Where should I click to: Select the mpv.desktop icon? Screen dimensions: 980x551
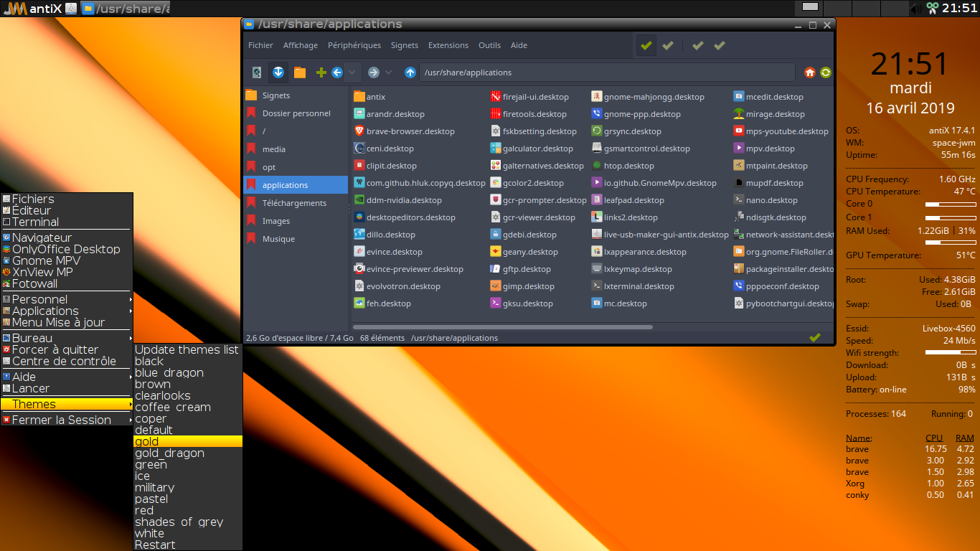pyautogui.click(x=739, y=149)
